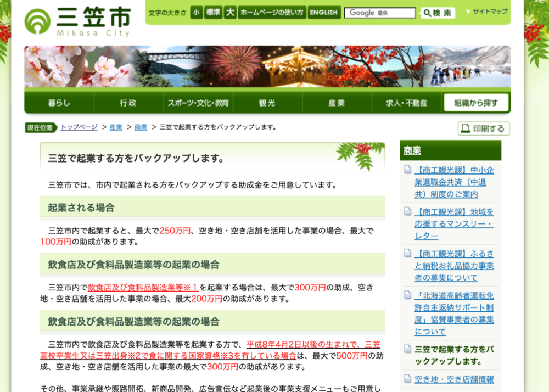Open the 暮らし navigation tab
Image resolution: width=549 pixels, height=392 pixels.
pos(59,103)
